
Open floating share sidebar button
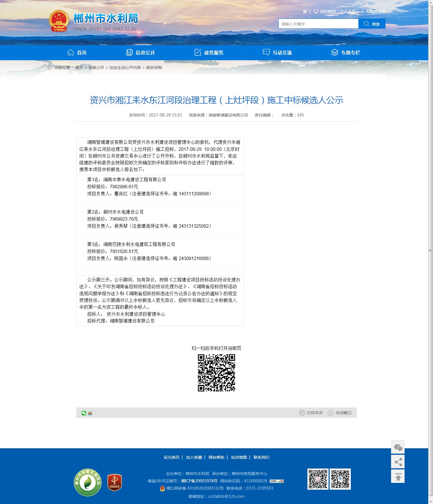[x=398, y=462]
